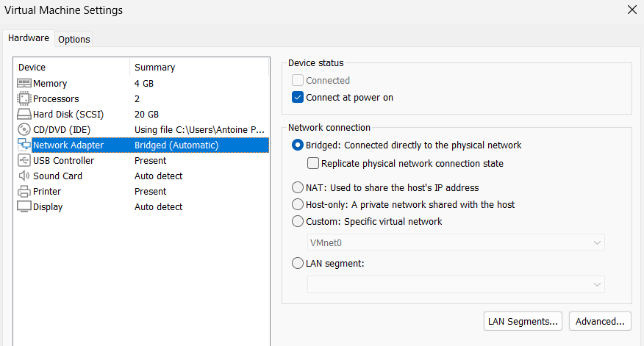The image size is (644, 346).
Task: Select Custom: Specific virtual network radio
Action: [298, 221]
